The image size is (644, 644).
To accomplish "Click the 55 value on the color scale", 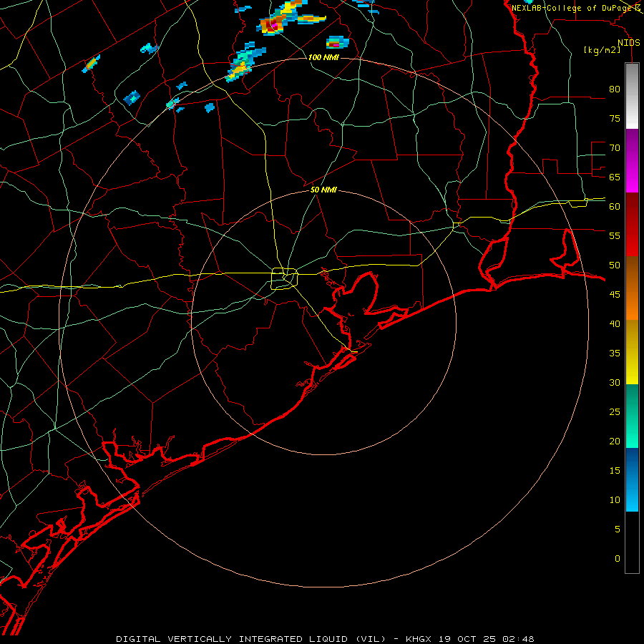I will [615, 235].
